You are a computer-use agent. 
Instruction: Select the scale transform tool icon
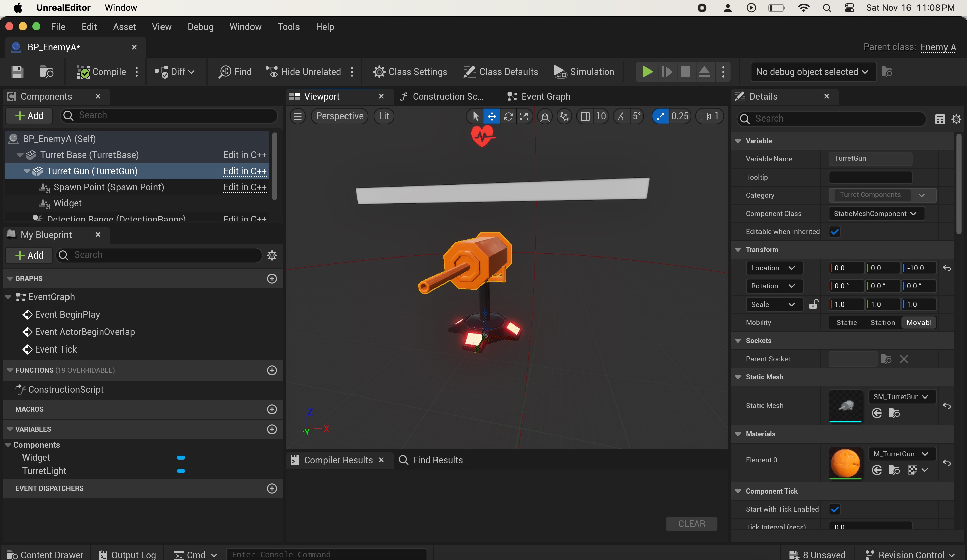(524, 116)
